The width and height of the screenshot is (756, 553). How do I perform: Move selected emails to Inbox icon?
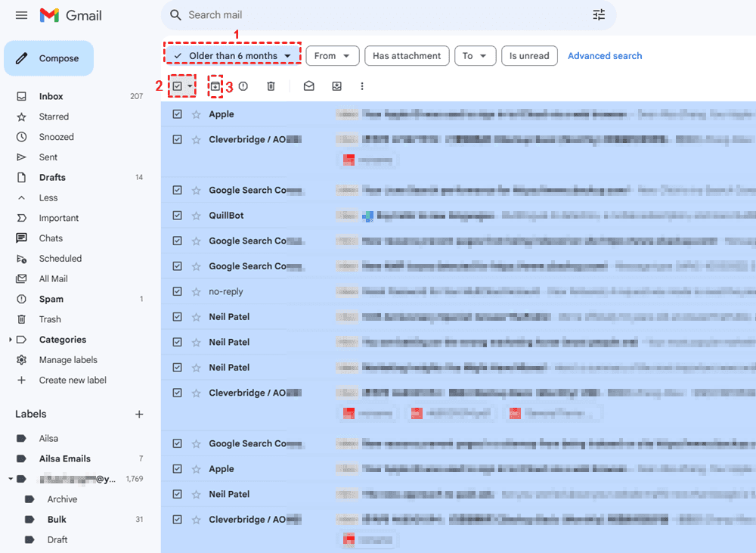coord(336,86)
